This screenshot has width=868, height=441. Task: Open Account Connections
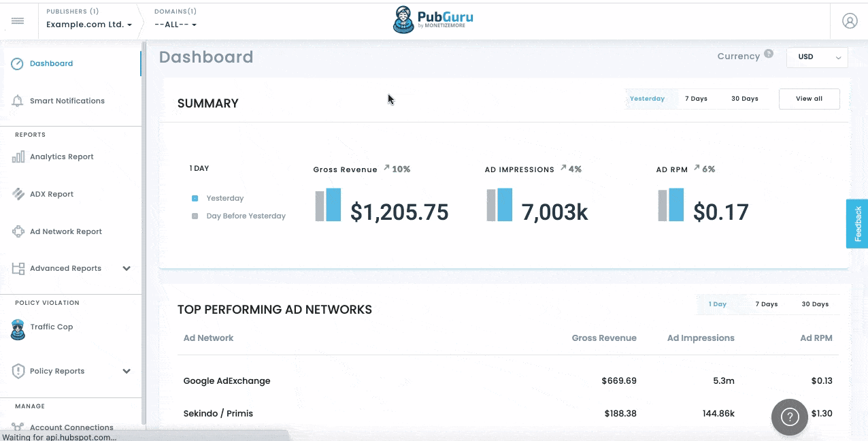point(71,427)
